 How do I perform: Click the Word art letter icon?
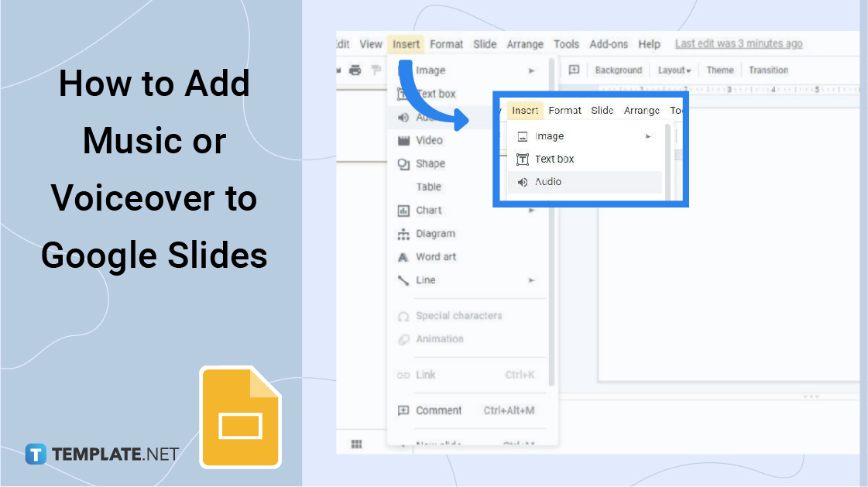[x=403, y=257]
